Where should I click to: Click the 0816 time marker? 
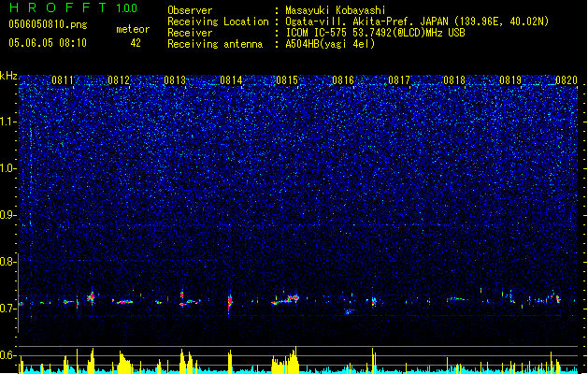click(x=343, y=80)
